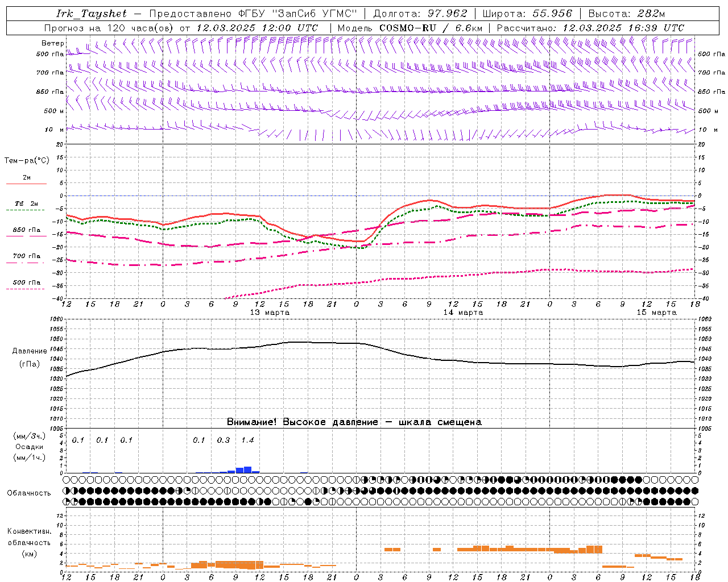
Task: Click the warning Внимание! Высокое давление – шкала смещена
Action: click(x=354, y=422)
